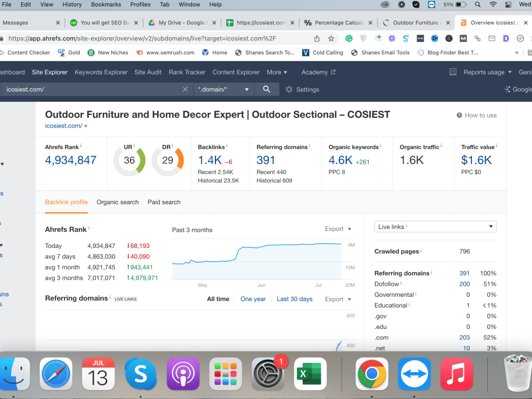Click the icosiest.com/ target input field
The width and height of the screenshot is (532, 399).
[x=92, y=89]
